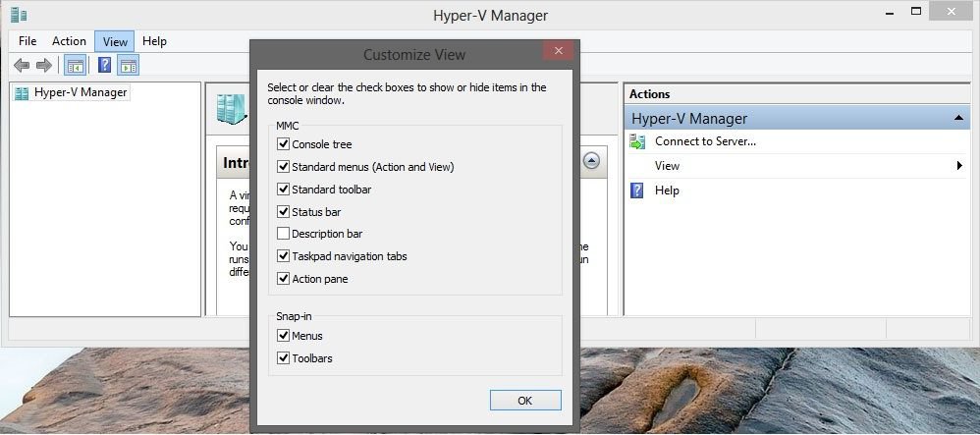This screenshot has width=980, height=435.
Task: Close the Customize View dialog
Action: click(558, 51)
